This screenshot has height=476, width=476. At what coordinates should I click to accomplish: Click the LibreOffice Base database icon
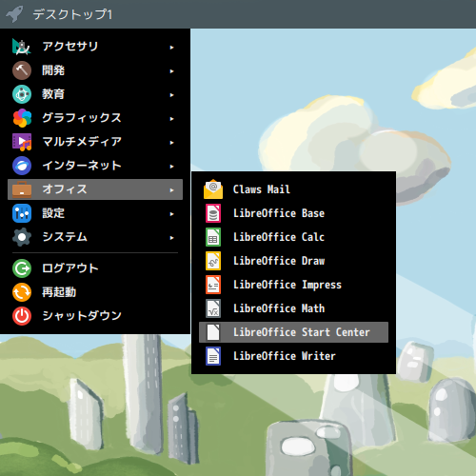point(213,213)
